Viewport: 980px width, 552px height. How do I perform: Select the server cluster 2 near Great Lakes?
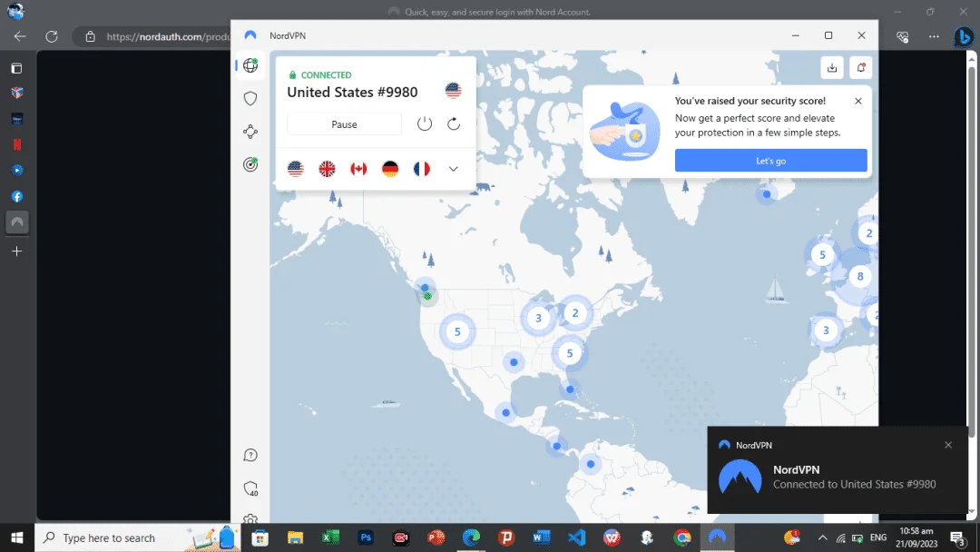tap(575, 312)
